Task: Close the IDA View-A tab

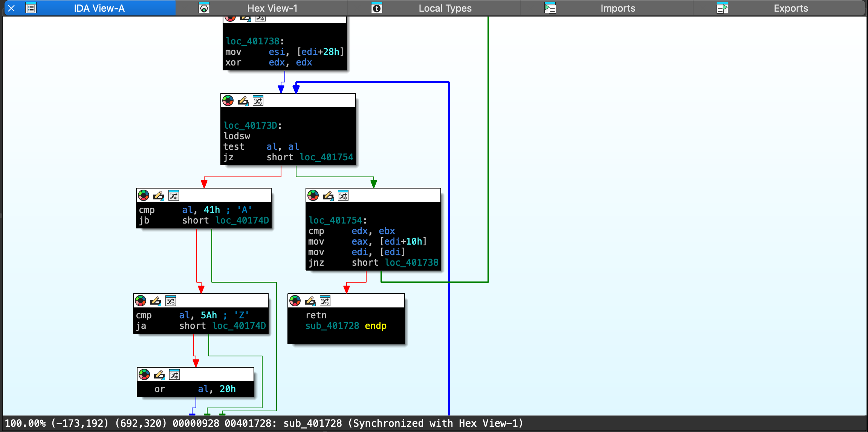Action: [x=11, y=8]
